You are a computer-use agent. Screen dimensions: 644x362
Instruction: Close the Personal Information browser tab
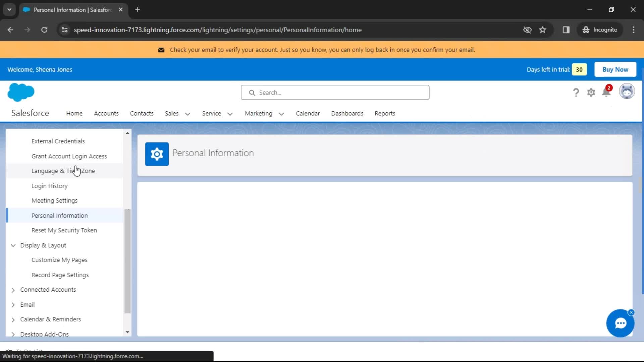[x=121, y=10]
